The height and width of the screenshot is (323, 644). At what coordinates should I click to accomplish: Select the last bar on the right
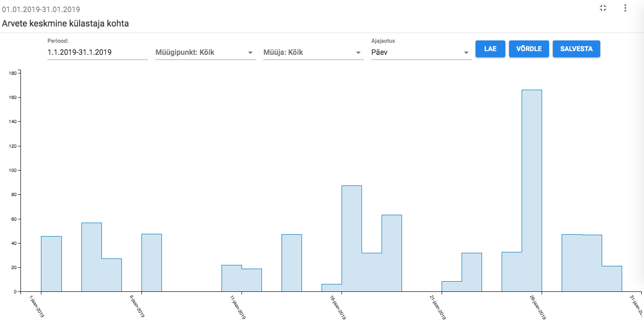pos(612,279)
